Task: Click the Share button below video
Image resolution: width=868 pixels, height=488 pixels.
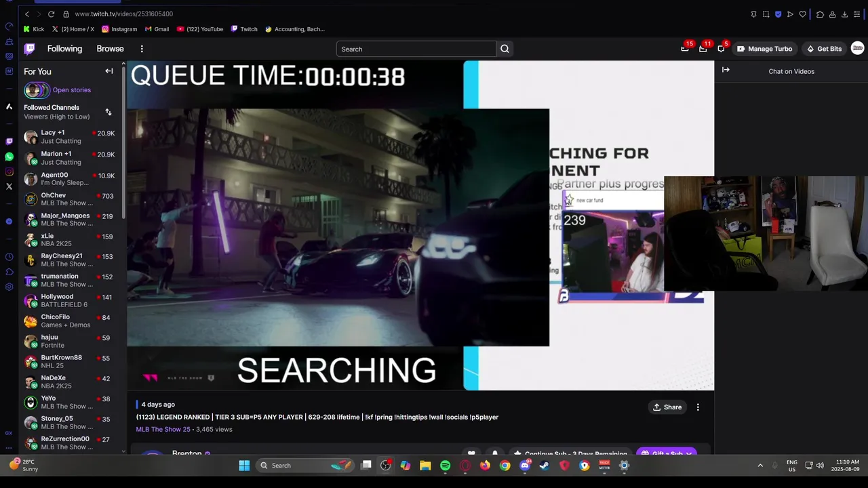Action: pos(667,407)
